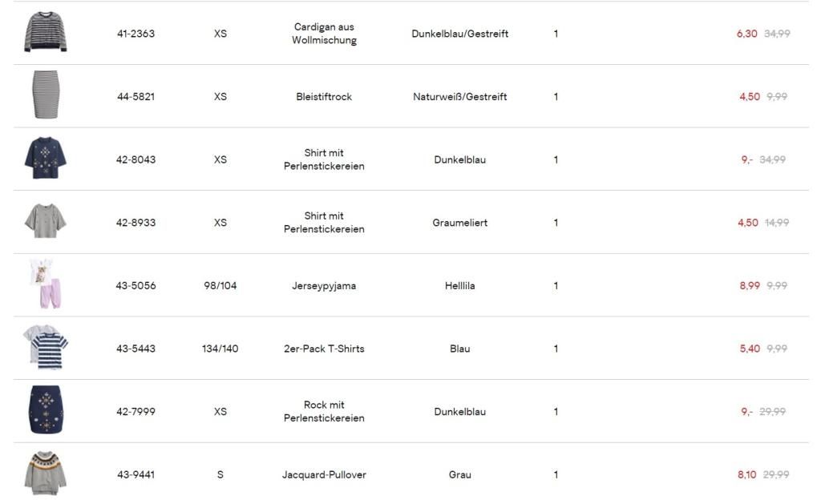Select the 8,10 price of Jacquard-Pullover
This screenshot has width=821, height=504.
[747, 474]
